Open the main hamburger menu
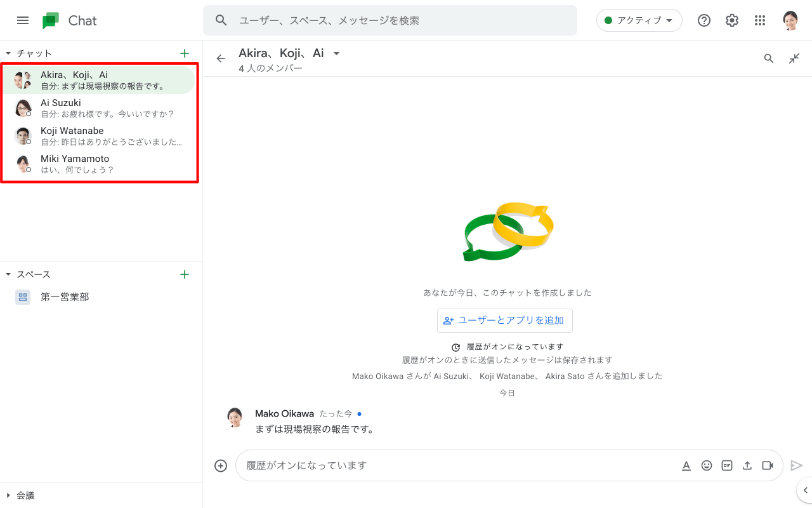This screenshot has width=812, height=508. click(23, 20)
